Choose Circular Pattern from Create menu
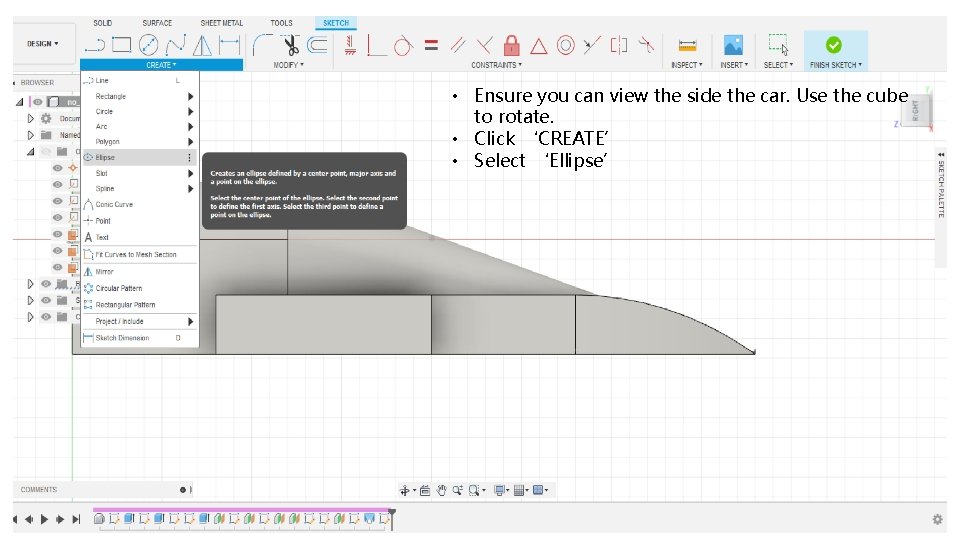This screenshot has width=960, height=540. pos(140,288)
